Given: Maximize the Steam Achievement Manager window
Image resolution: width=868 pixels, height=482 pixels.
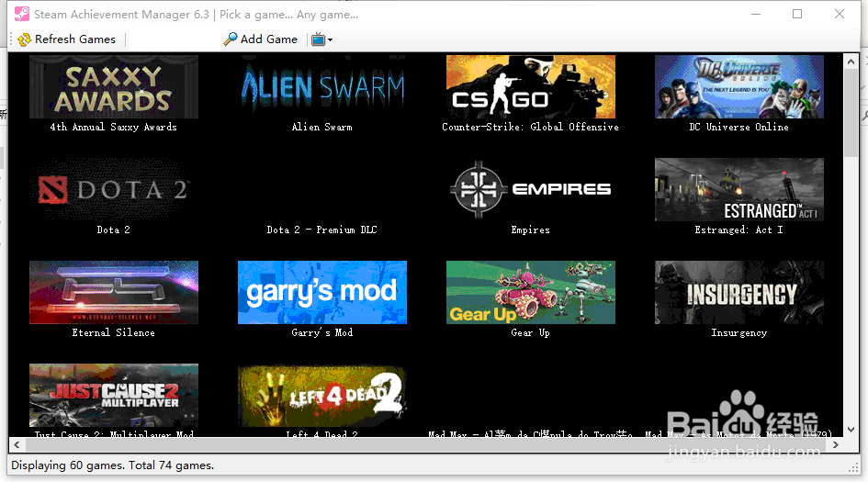Looking at the screenshot, I should 797,14.
